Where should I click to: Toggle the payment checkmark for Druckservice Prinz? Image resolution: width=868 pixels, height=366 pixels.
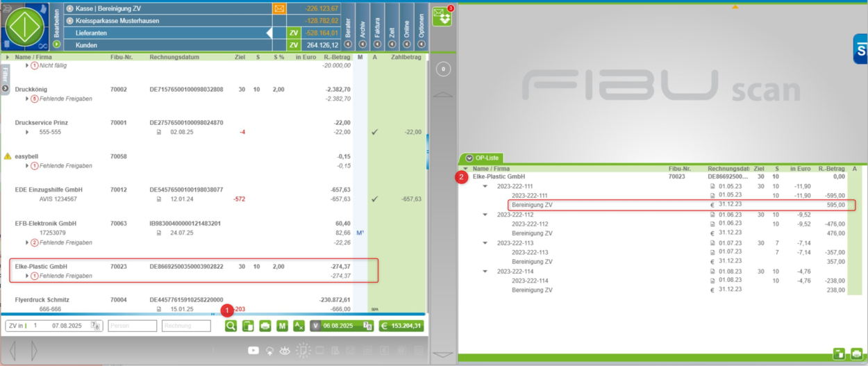pyautogui.click(x=374, y=132)
